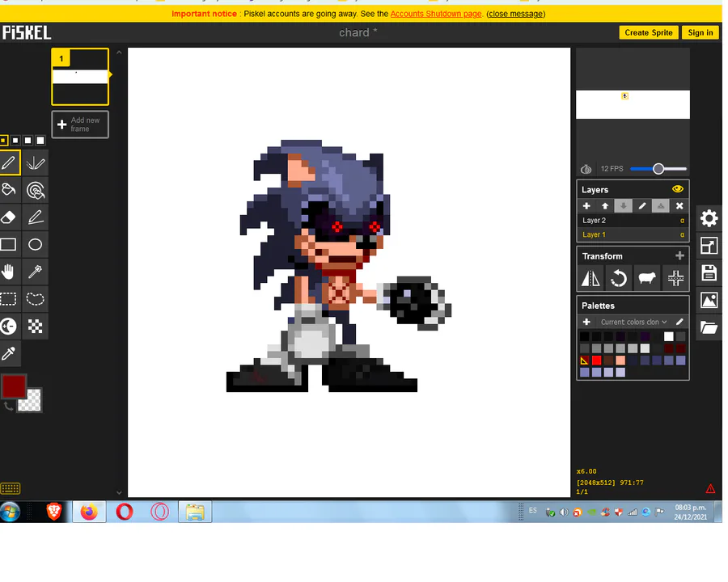The width and height of the screenshot is (728, 582).
Task: Select the Lasso selection tool
Action: 36,299
